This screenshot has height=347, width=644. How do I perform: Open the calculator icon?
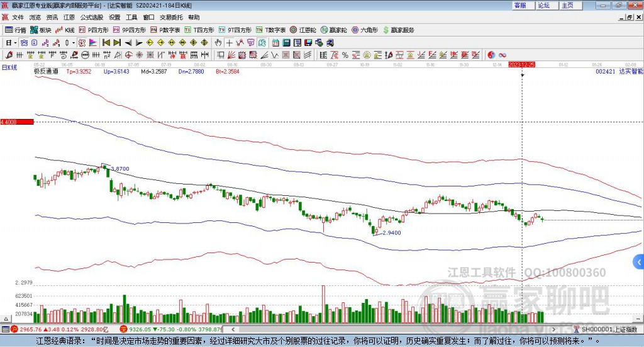coord(286,43)
